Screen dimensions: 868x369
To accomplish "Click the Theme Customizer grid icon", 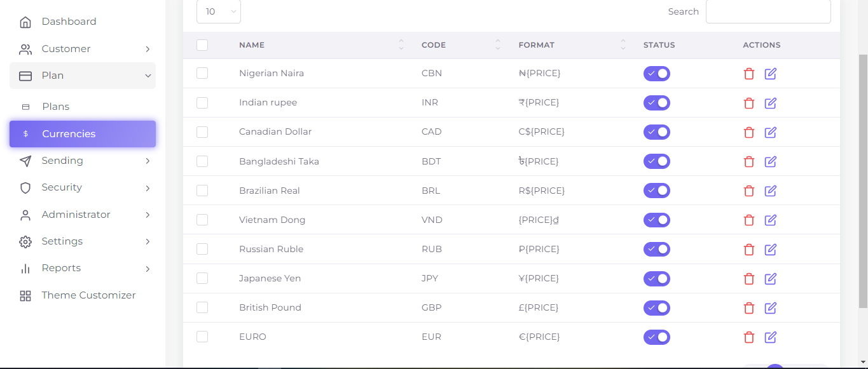I will tap(25, 296).
